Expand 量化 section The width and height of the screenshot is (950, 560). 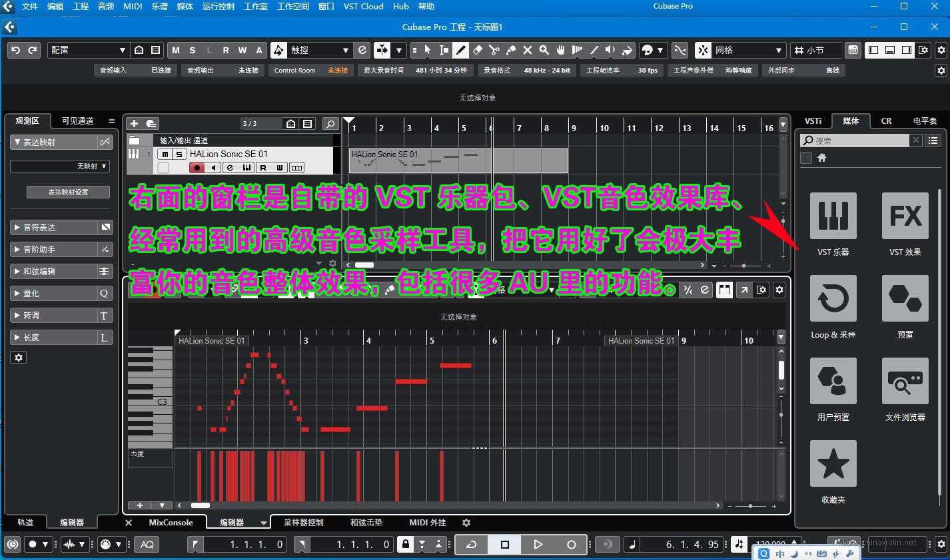pos(53,293)
